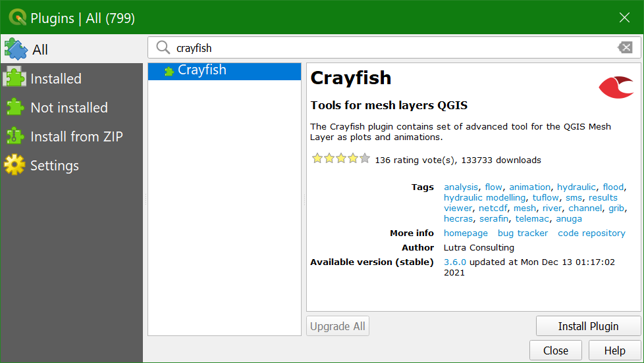Click the animation tag

pyautogui.click(x=530, y=187)
